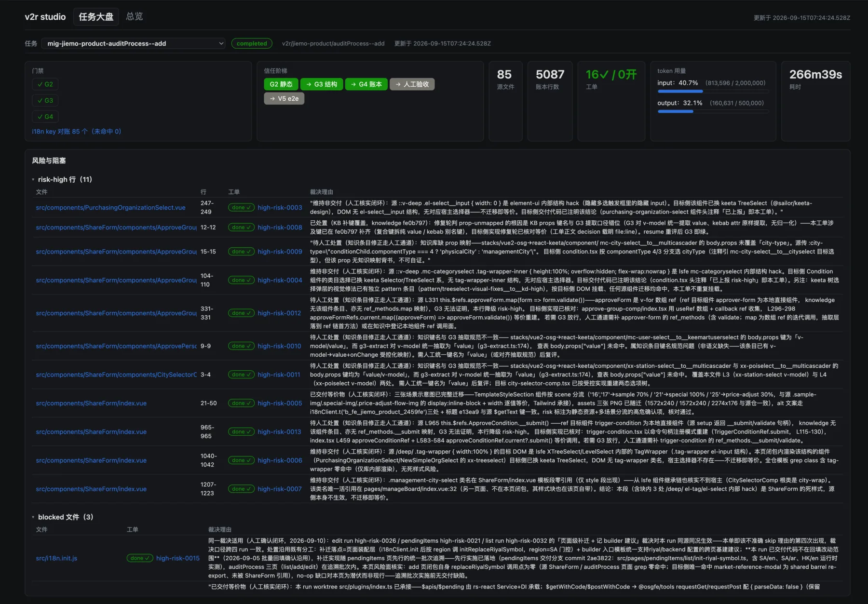The height and width of the screenshot is (604, 868).
Task: Open src/components/PurchasingOrganizationSelect.vue file link
Action: 110,208
